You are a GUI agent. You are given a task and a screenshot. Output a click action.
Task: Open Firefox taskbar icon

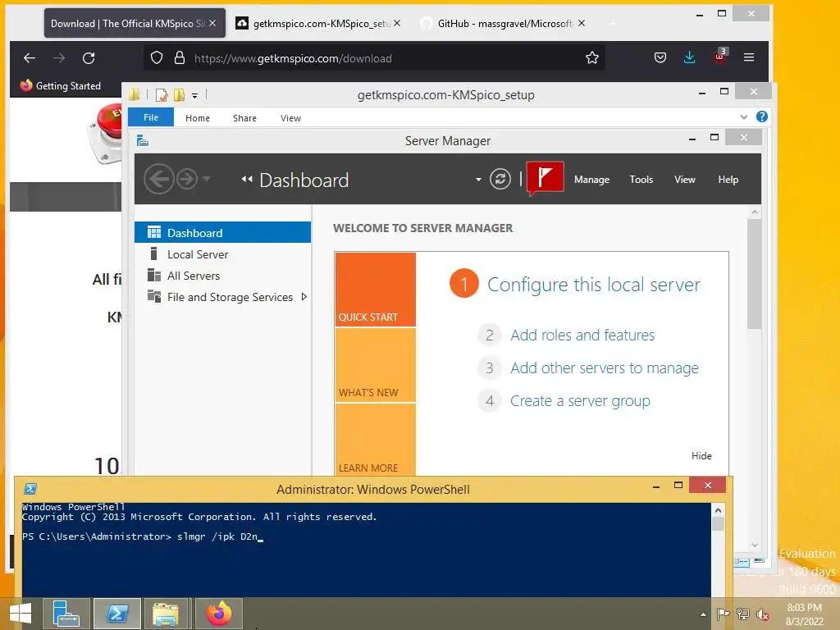pos(218,614)
